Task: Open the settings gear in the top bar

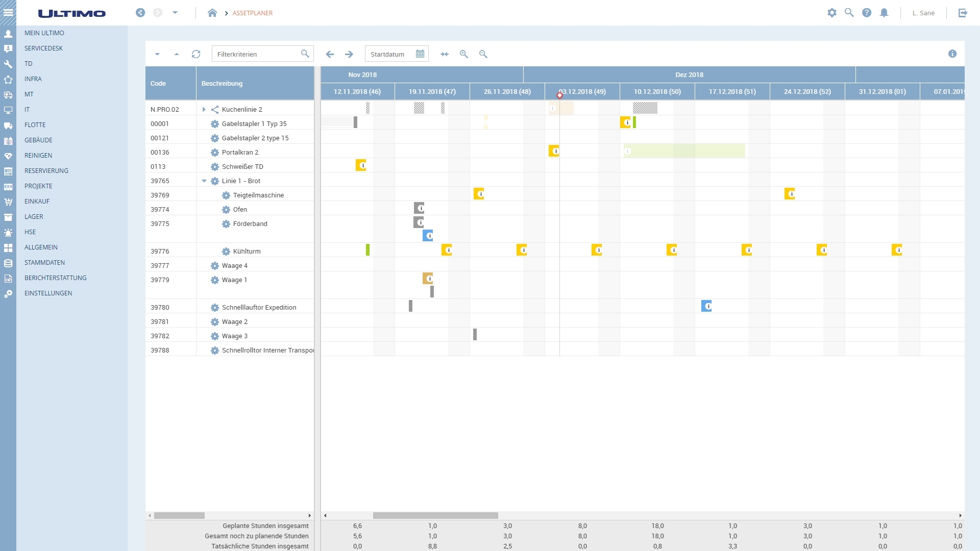Action: (832, 13)
